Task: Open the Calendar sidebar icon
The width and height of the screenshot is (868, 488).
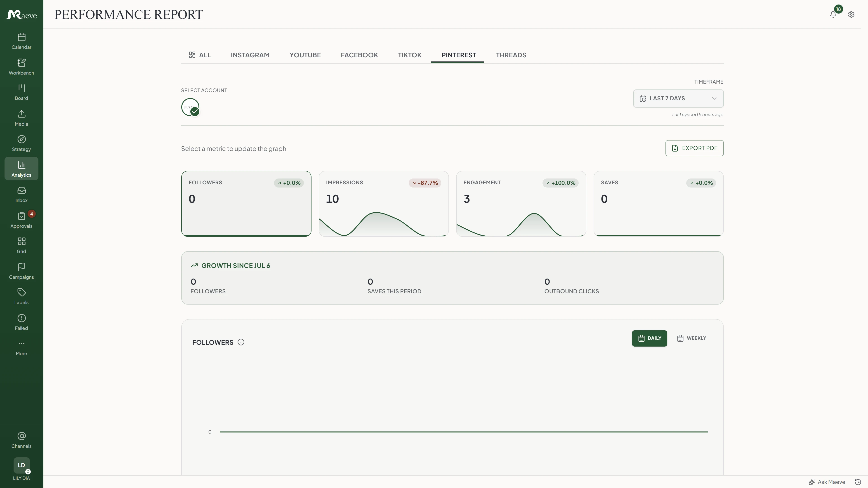Action: [21, 41]
